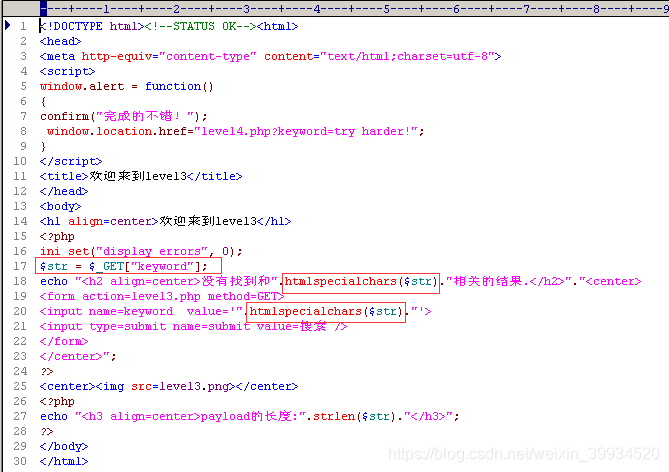The height and width of the screenshot is (472, 669).
Task: Click the <body> tag on line 13
Action: [x=60, y=206]
